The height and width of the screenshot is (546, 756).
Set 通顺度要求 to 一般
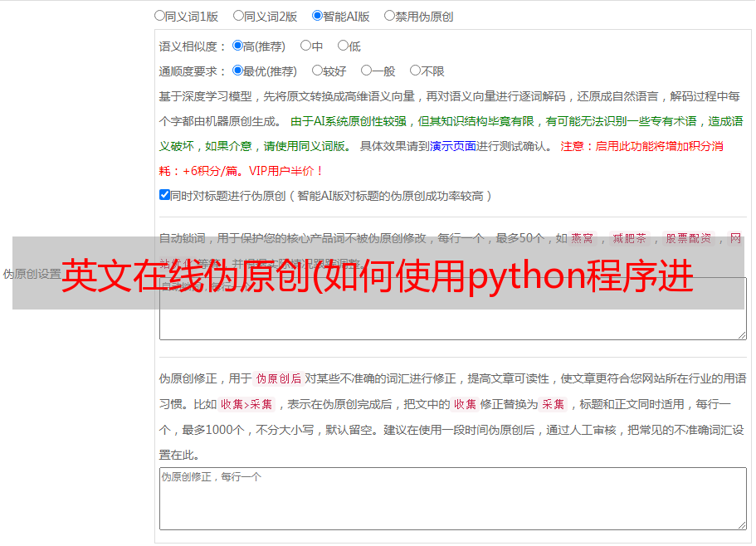tap(366, 71)
